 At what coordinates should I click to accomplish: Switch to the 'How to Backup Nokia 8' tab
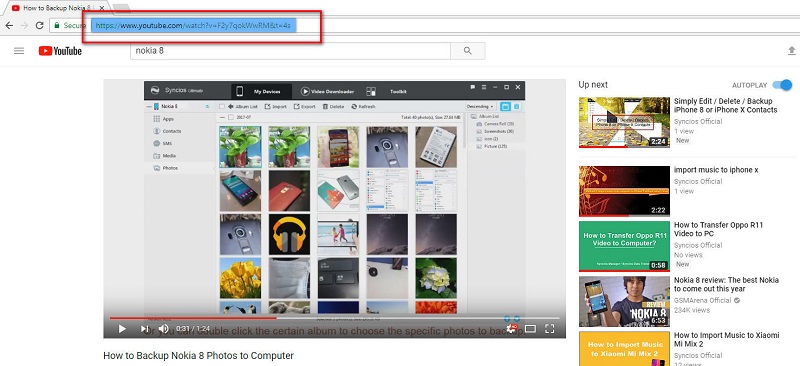point(56,8)
